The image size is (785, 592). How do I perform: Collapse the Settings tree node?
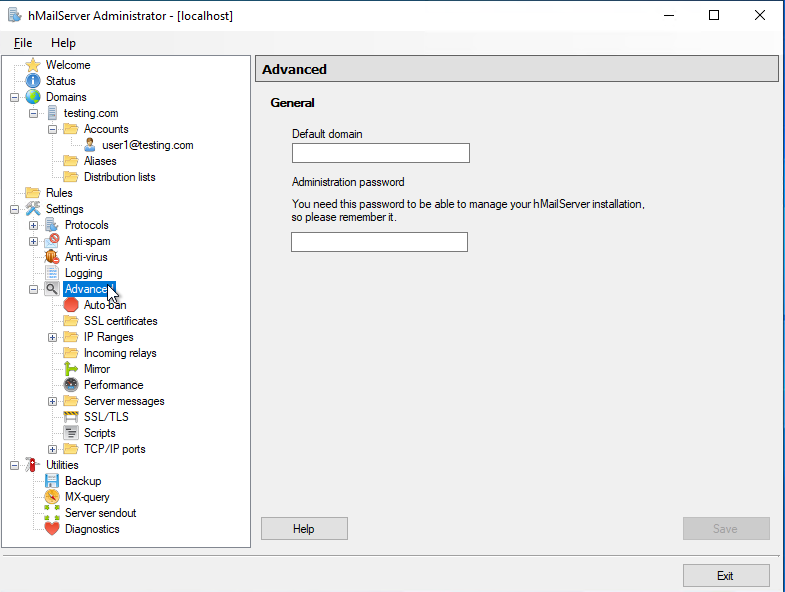click(15, 209)
